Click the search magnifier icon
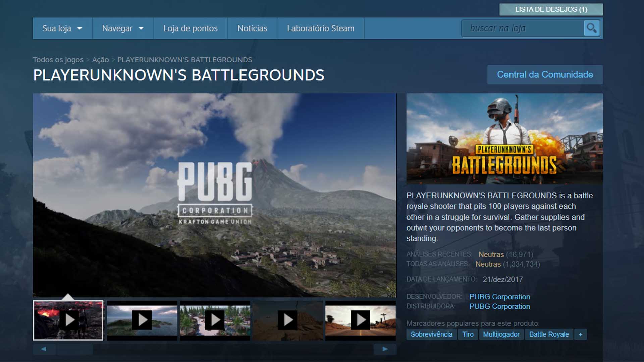 click(x=591, y=28)
